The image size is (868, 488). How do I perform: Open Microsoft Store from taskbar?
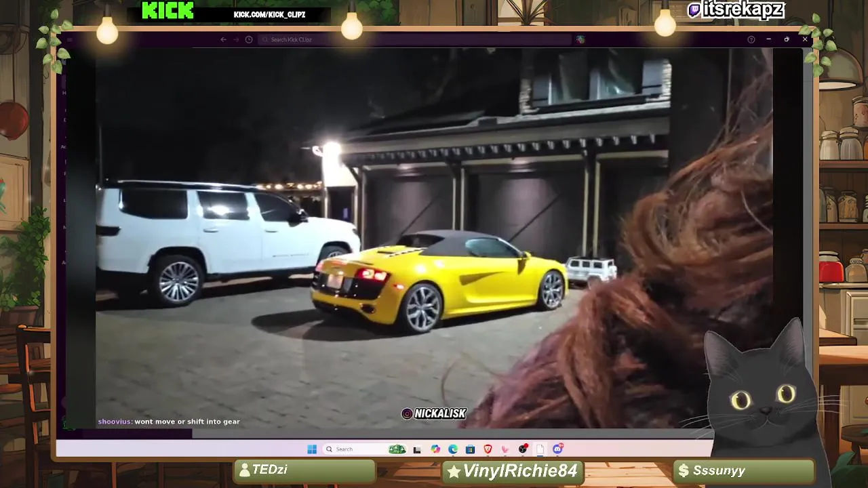pos(470,449)
